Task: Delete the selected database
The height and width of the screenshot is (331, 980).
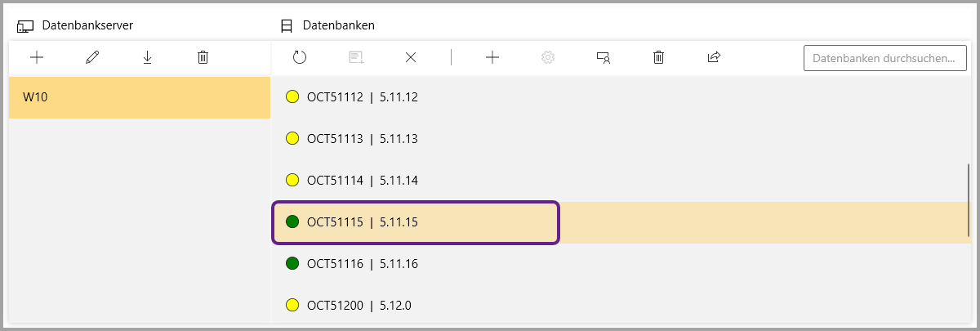Action: click(658, 57)
